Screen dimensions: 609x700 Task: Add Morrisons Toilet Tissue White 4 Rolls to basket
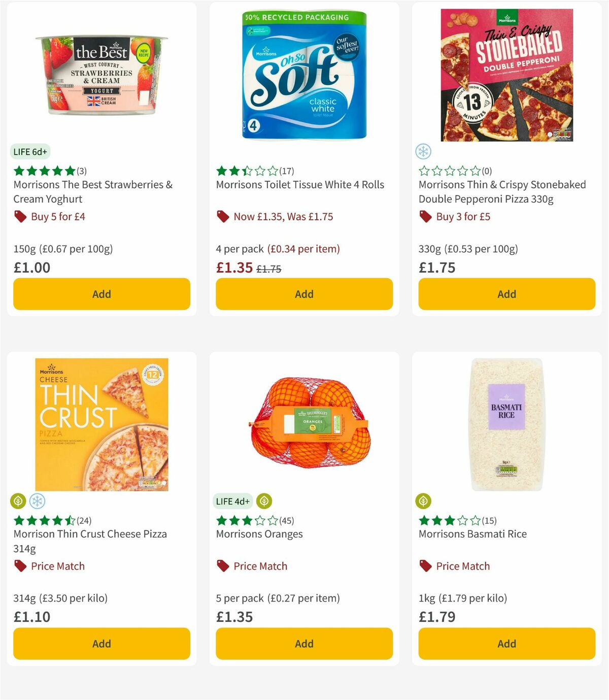tap(304, 293)
